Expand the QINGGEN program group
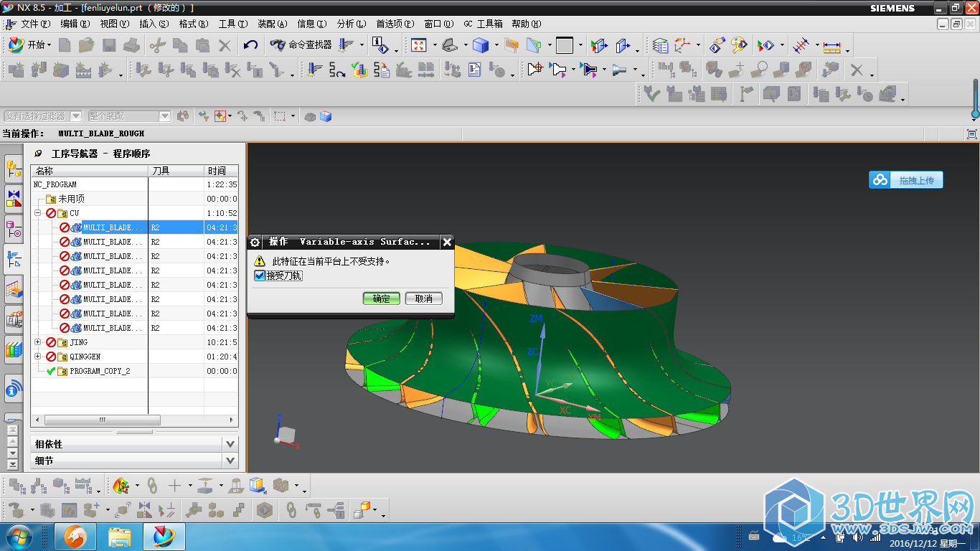980x551 pixels. [38, 357]
